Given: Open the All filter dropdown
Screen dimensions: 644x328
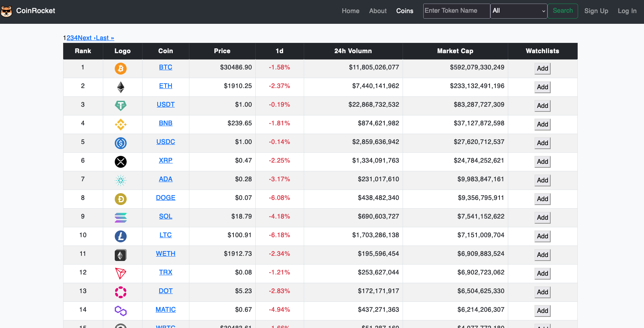Looking at the screenshot, I should [519, 11].
